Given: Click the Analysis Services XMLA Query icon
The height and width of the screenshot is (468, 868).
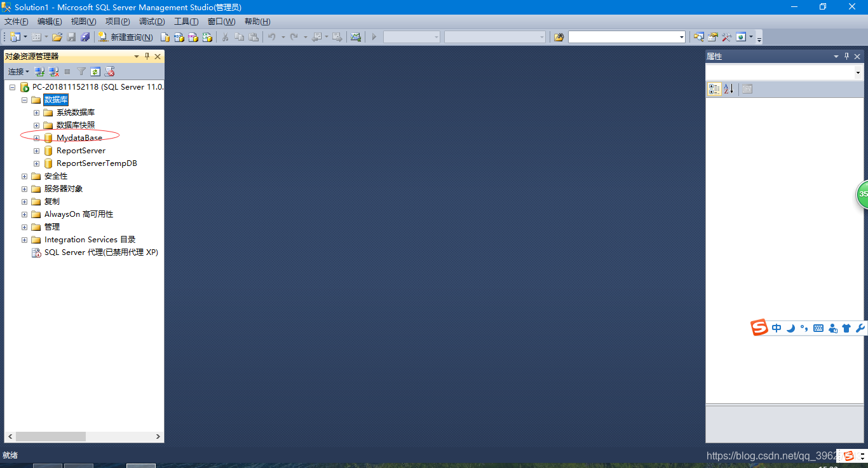Looking at the screenshot, I should [207, 37].
